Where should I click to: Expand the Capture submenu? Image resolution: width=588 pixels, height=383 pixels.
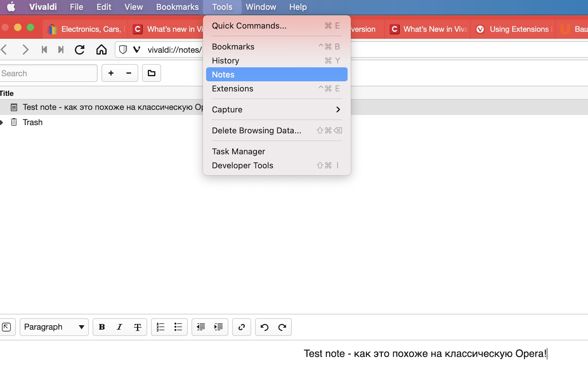pos(277,109)
